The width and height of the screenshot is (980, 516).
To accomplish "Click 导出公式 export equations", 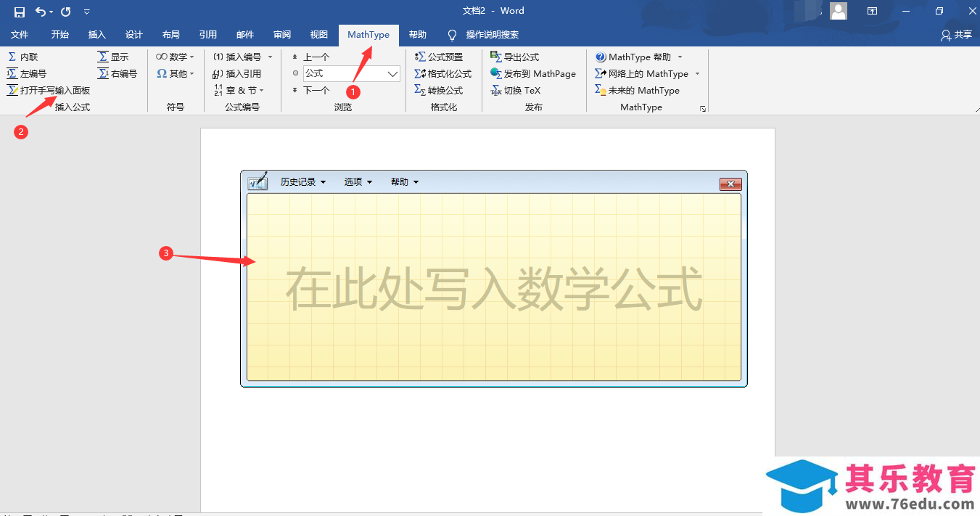I will tap(515, 57).
